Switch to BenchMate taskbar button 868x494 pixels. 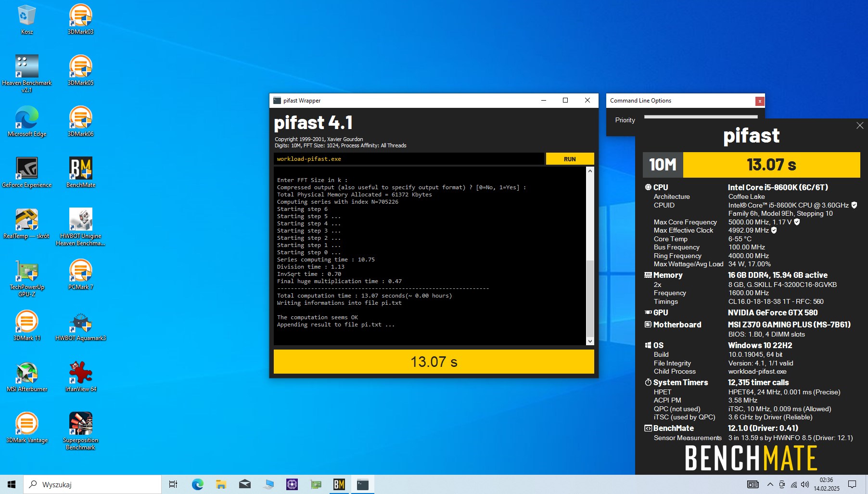tap(339, 484)
